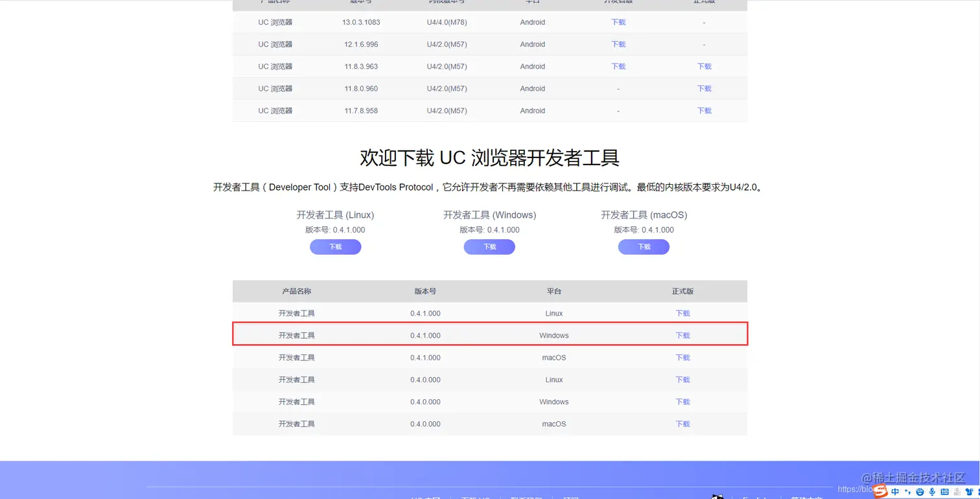Image resolution: width=980 pixels, height=499 pixels.
Task: Click the microphone voice input icon
Action: (x=932, y=492)
